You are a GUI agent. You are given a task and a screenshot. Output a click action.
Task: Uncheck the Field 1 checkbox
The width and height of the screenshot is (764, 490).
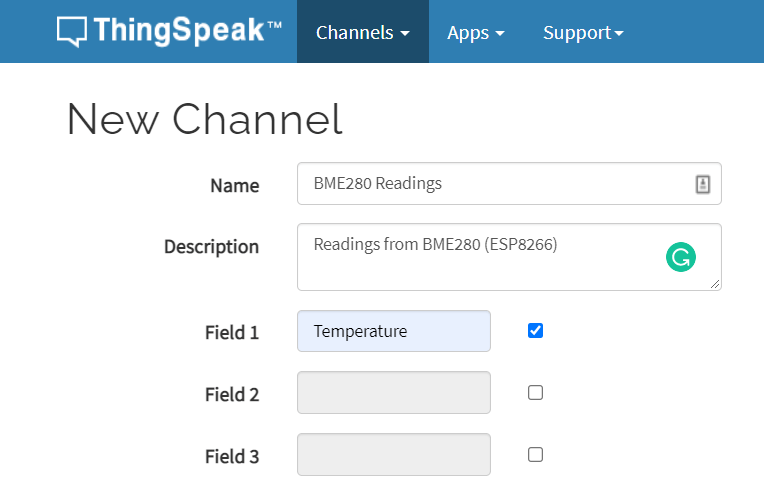[535, 331]
